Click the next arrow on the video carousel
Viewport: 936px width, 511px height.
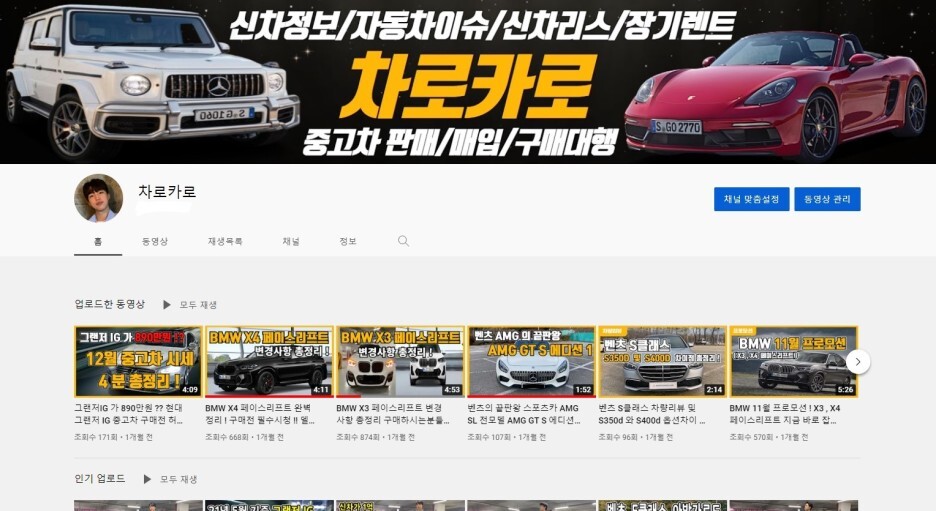coord(858,362)
